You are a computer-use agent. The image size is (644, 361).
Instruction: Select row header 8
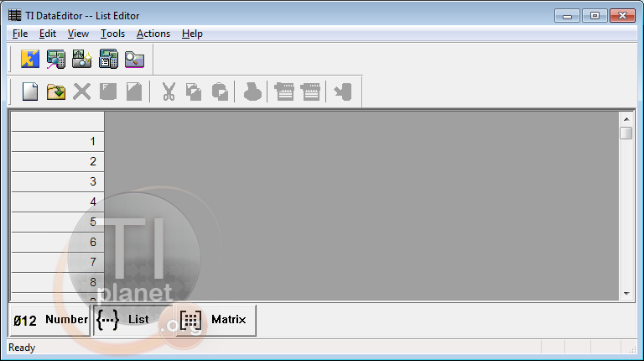click(x=58, y=282)
